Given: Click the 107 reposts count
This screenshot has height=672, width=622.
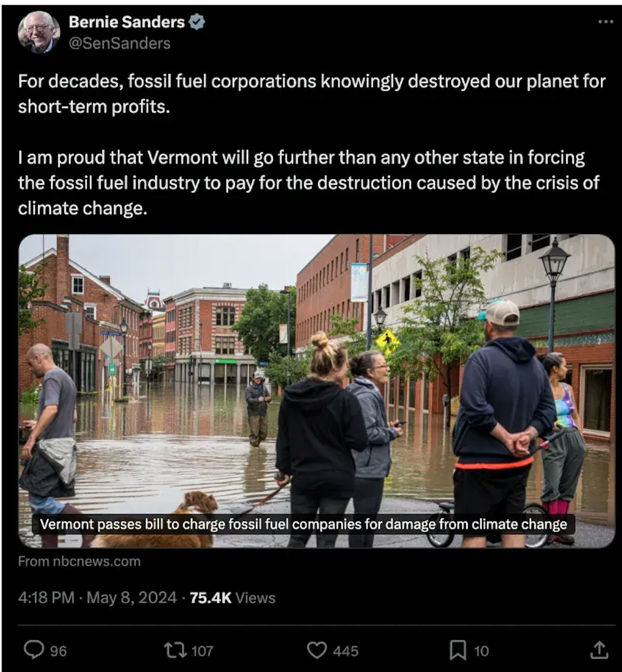Looking at the screenshot, I should (x=203, y=651).
